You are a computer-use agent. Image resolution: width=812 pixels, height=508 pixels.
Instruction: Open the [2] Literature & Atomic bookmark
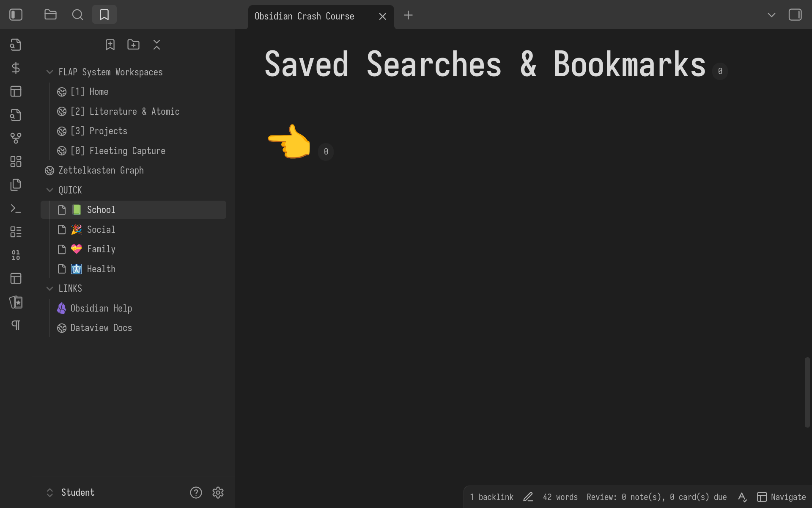point(134,112)
